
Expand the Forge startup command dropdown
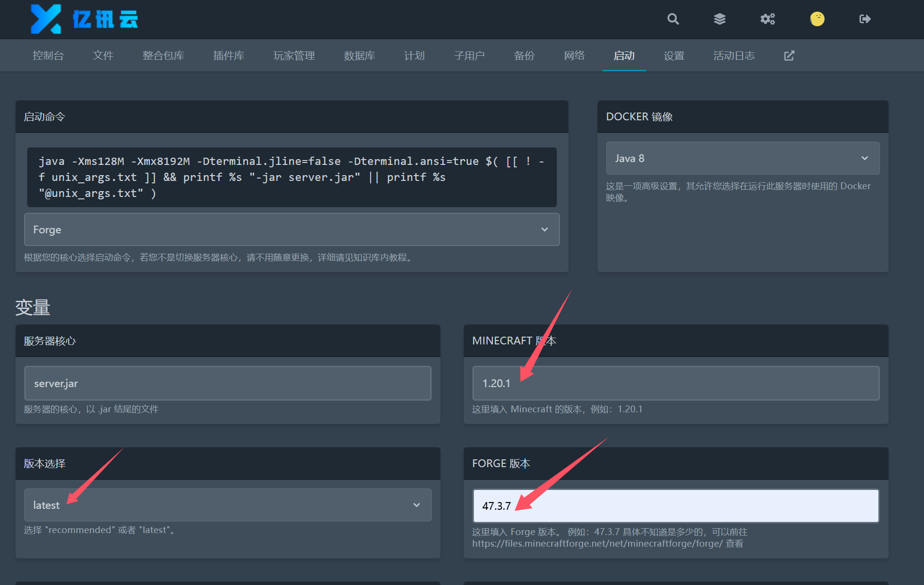(292, 229)
